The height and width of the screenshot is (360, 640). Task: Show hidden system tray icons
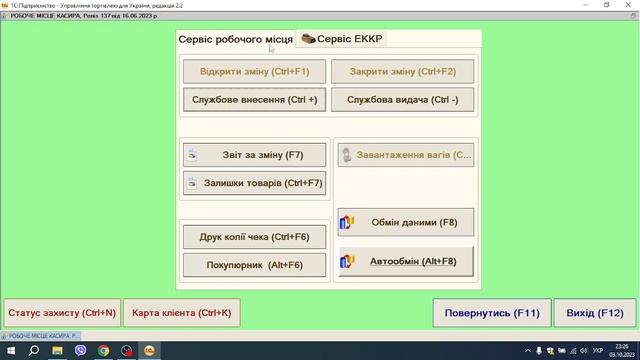pos(528,351)
